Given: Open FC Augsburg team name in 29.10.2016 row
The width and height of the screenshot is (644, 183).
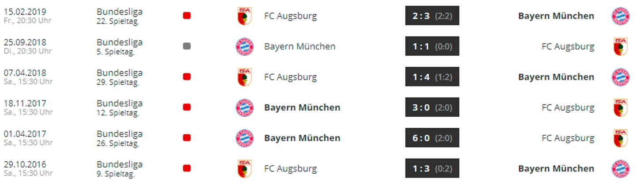Looking at the screenshot, I should 290,168.
